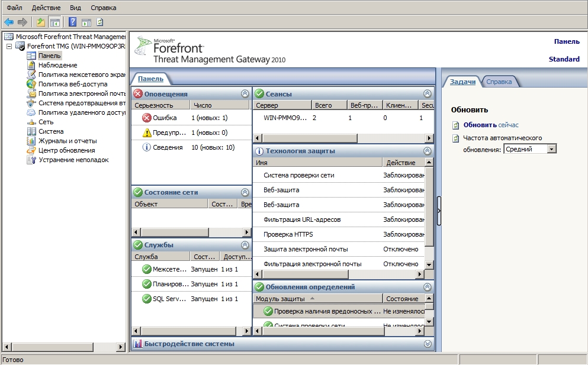588x365 pixels.
Task: Click the Технология защиты header link
Action: click(x=300, y=151)
